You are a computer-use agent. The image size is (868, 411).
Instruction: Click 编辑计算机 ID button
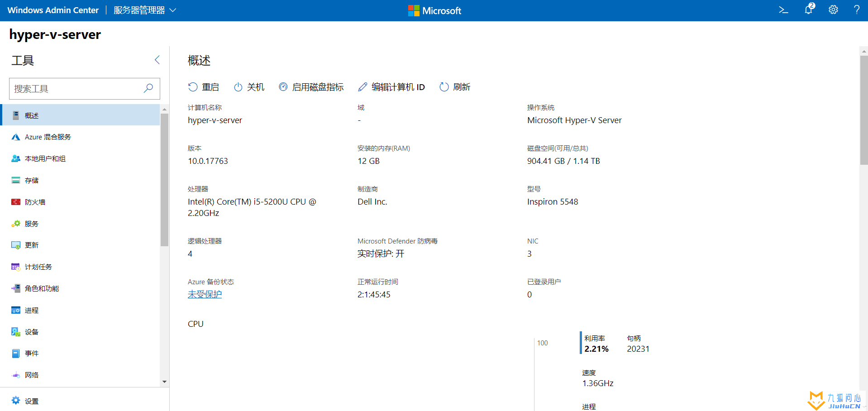391,87
